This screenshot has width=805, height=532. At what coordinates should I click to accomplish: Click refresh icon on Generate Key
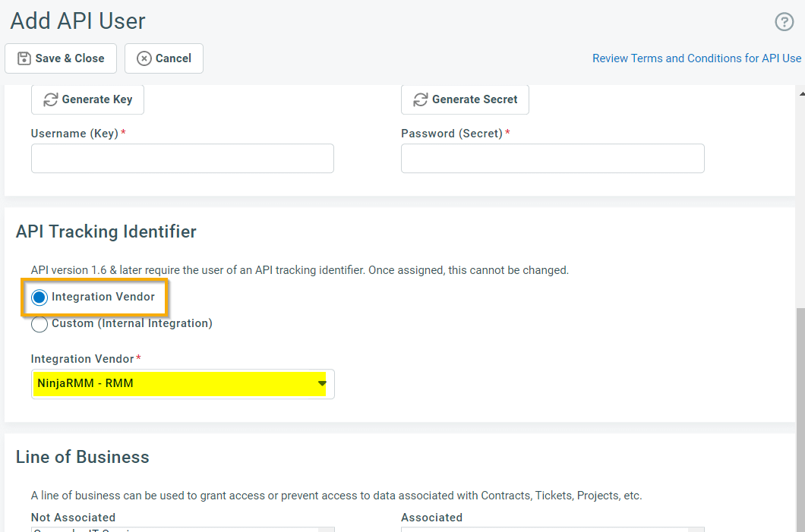(51, 99)
